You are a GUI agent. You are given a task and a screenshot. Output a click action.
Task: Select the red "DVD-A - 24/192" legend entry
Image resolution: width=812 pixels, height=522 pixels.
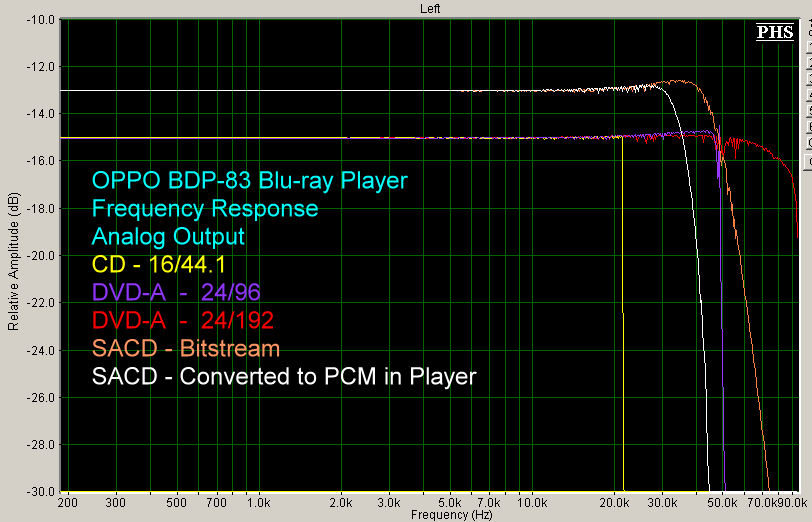(x=183, y=321)
